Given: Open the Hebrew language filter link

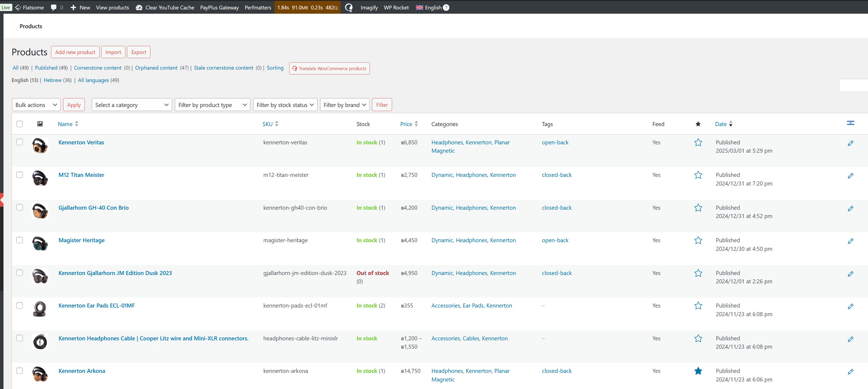Looking at the screenshot, I should click(x=53, y=80).
